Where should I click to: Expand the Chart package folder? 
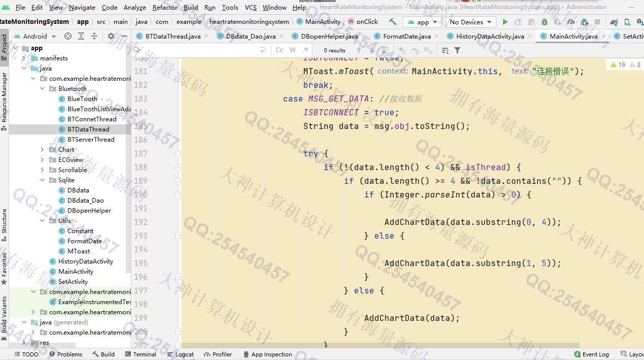(43, 149)
